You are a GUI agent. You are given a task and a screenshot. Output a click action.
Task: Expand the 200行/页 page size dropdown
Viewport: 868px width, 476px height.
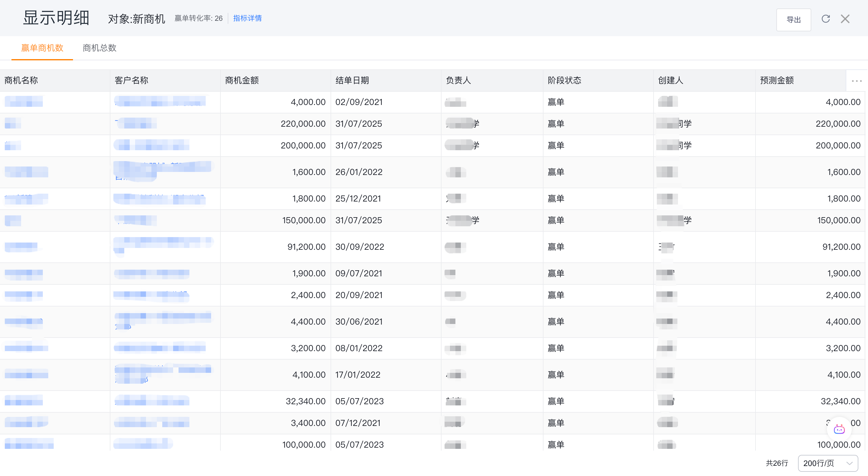(x=827, y=463)
